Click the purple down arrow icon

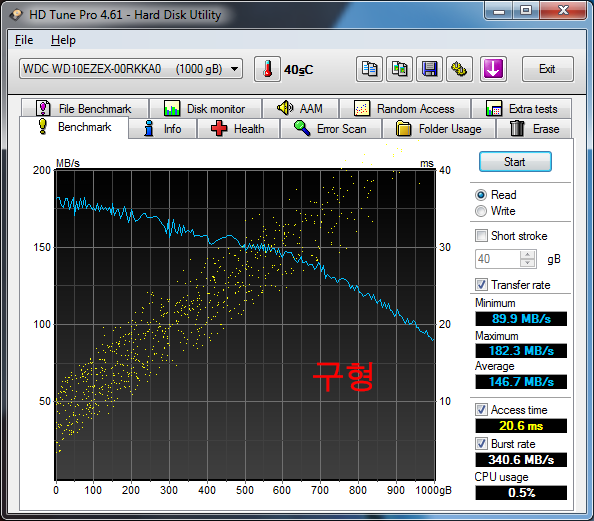(x=493, y=69)
